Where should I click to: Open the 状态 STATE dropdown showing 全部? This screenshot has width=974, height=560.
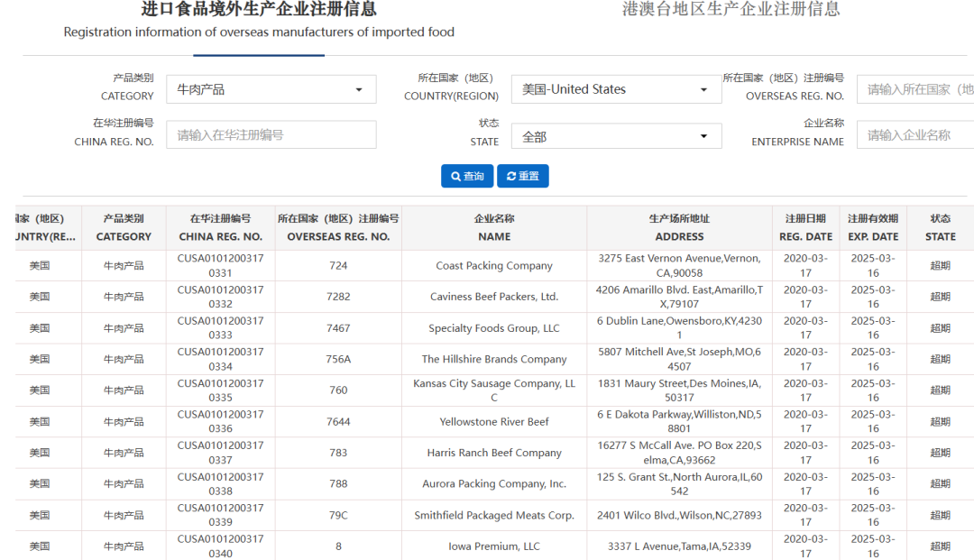(616, 136)
